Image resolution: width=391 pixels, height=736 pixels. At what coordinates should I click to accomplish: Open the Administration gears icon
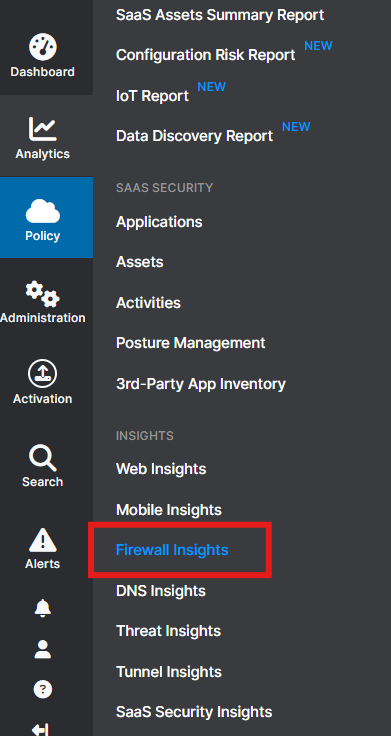43,293
